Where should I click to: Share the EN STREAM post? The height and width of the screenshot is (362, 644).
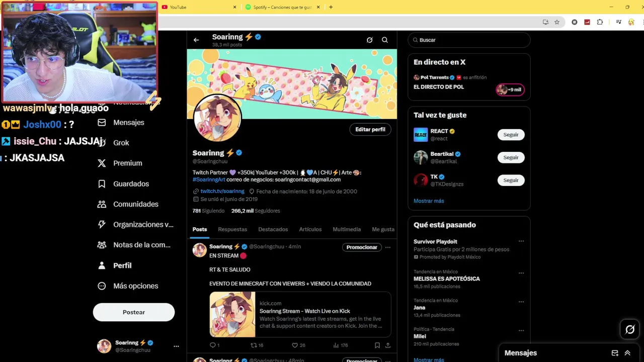[388, 345]
